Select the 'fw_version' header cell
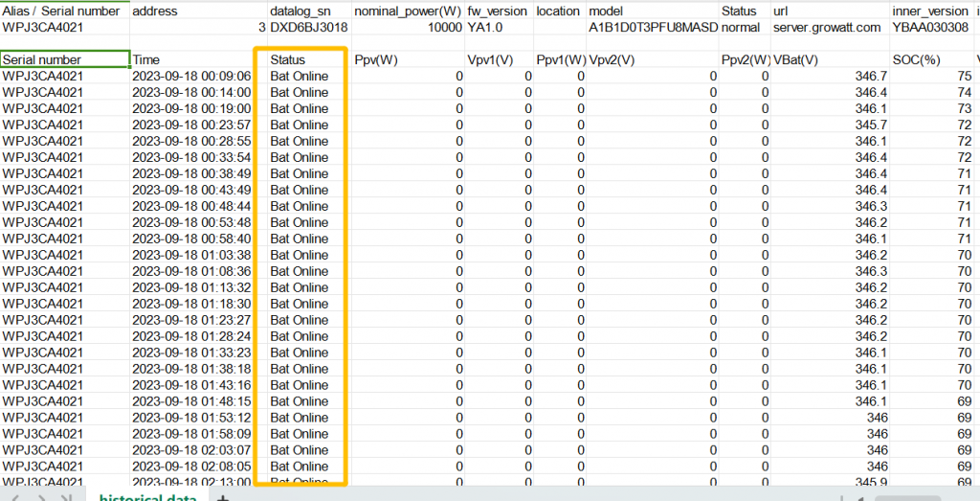Viewport: 980px width, 501px height. click(x=499, y=11)
